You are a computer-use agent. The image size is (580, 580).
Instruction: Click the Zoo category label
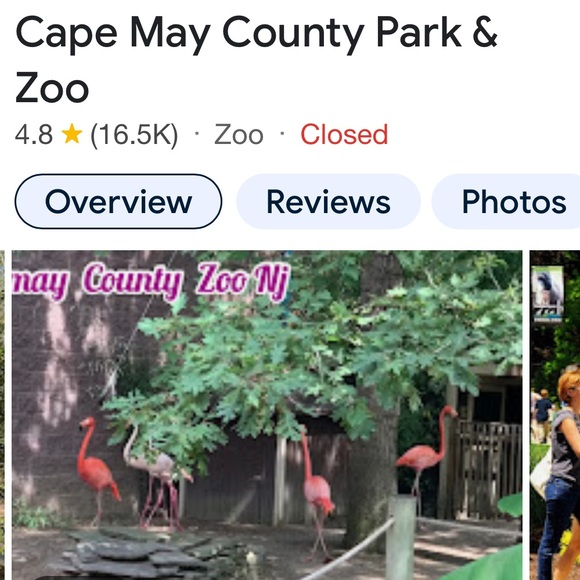(239, 135)
